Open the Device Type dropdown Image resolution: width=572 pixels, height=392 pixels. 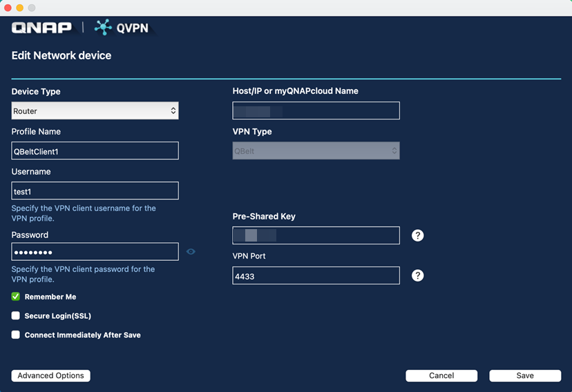(x=95, y=110)
